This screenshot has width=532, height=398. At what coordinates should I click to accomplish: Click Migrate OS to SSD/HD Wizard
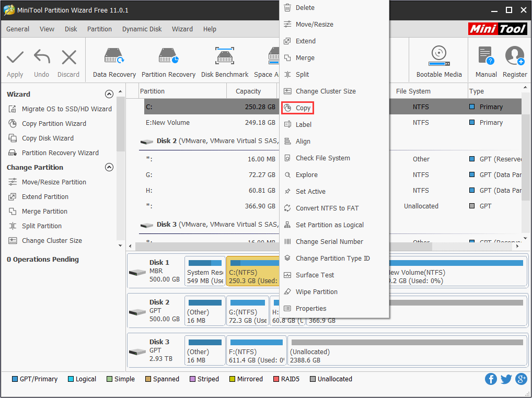tap(66, 109)
